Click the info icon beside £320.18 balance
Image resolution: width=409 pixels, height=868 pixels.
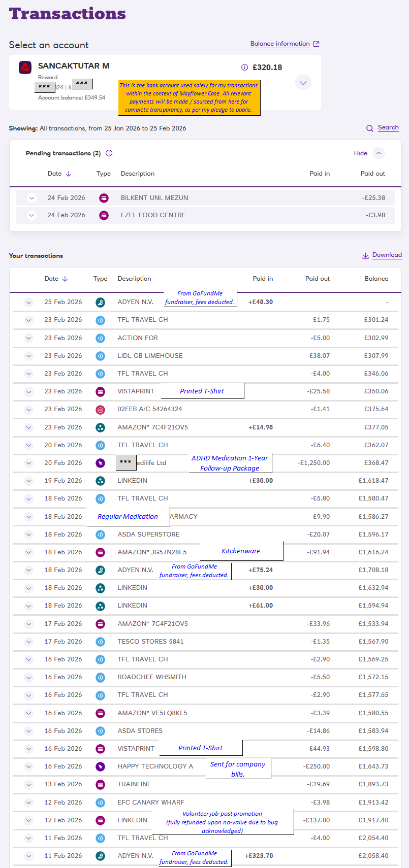click(244, 68)
